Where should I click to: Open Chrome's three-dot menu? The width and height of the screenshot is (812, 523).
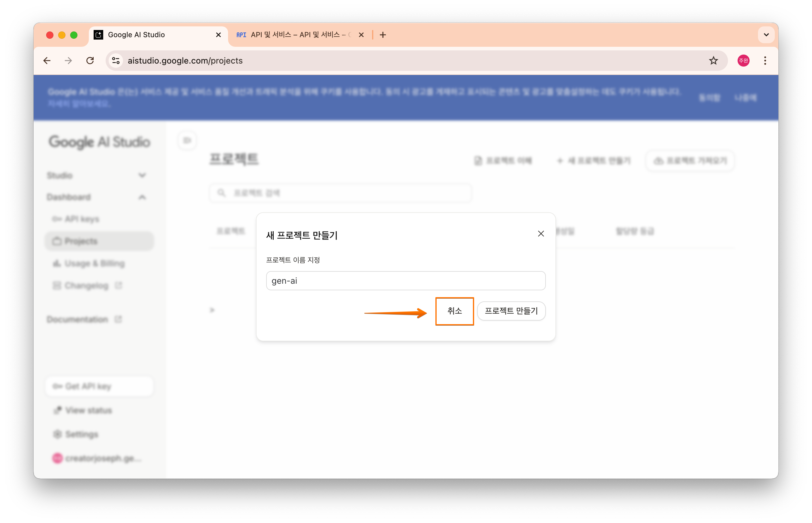coord(765,61)
